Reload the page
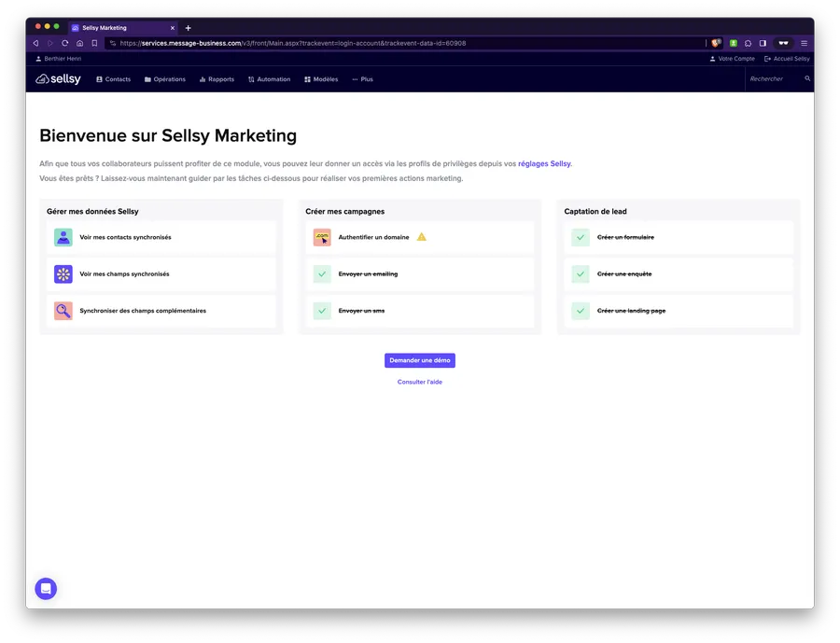The height and width of the screenshot is (643, 840). click(64, 43)
